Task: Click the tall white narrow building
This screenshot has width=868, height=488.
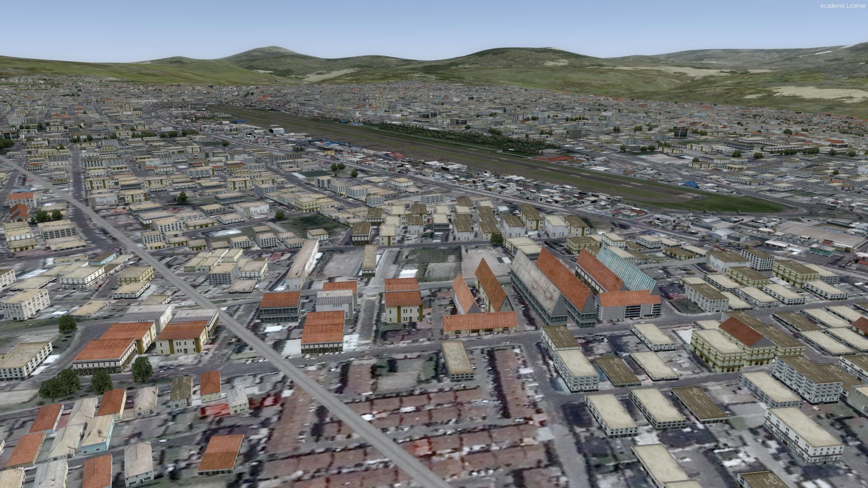Action: click(302, 262)
